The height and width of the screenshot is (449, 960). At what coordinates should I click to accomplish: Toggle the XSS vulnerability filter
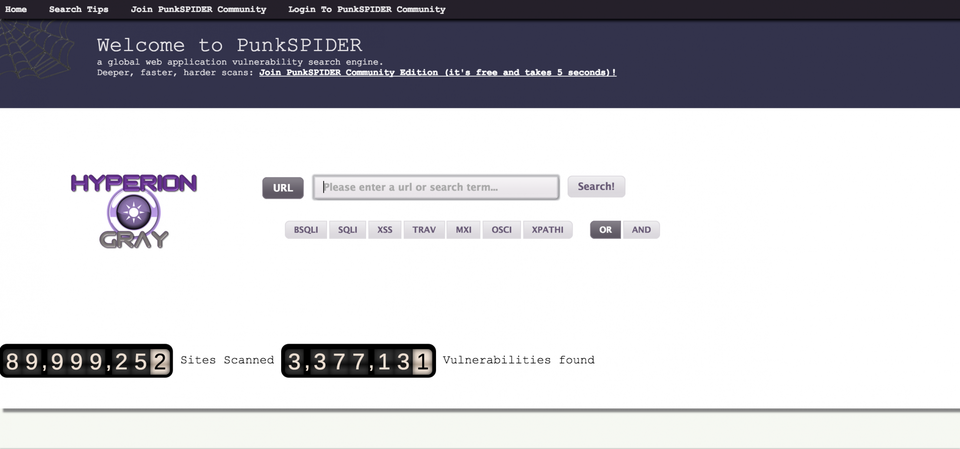(x=384, y=230)
